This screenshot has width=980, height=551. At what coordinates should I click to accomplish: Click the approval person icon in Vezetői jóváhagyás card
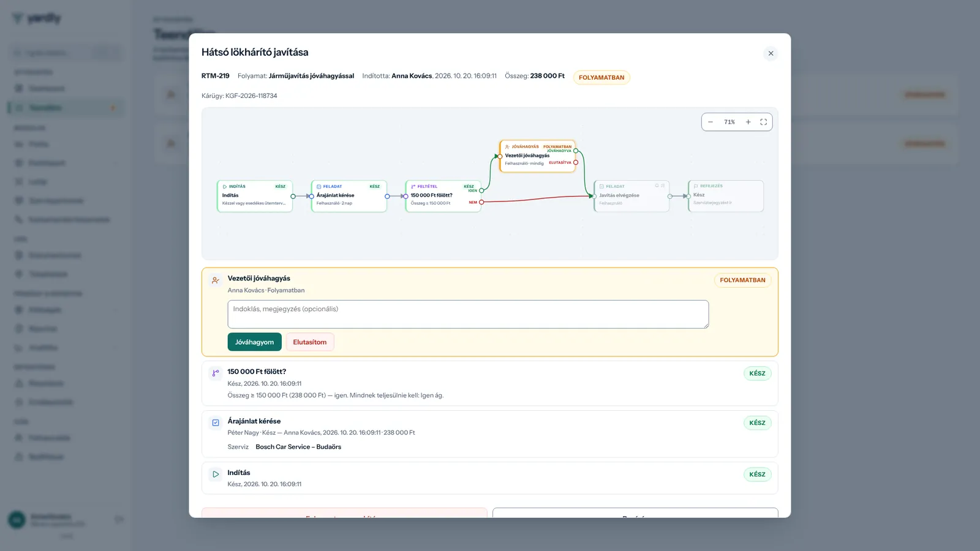point(216,280)
